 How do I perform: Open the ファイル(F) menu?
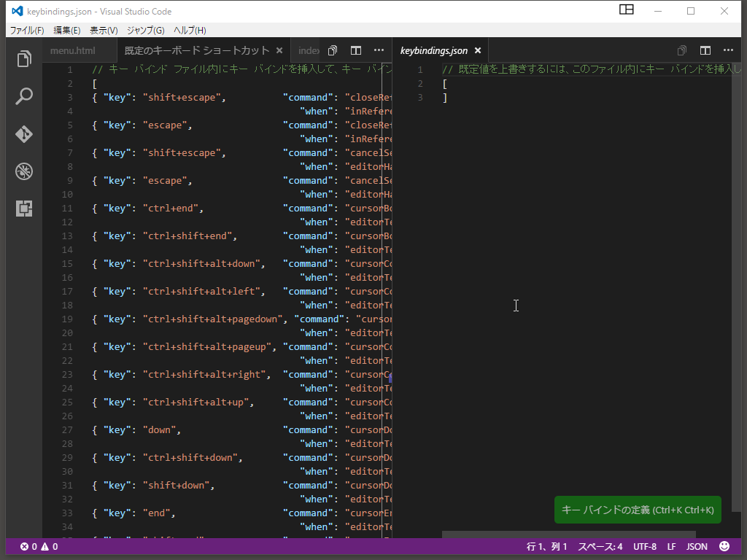[x=27, y=31]
